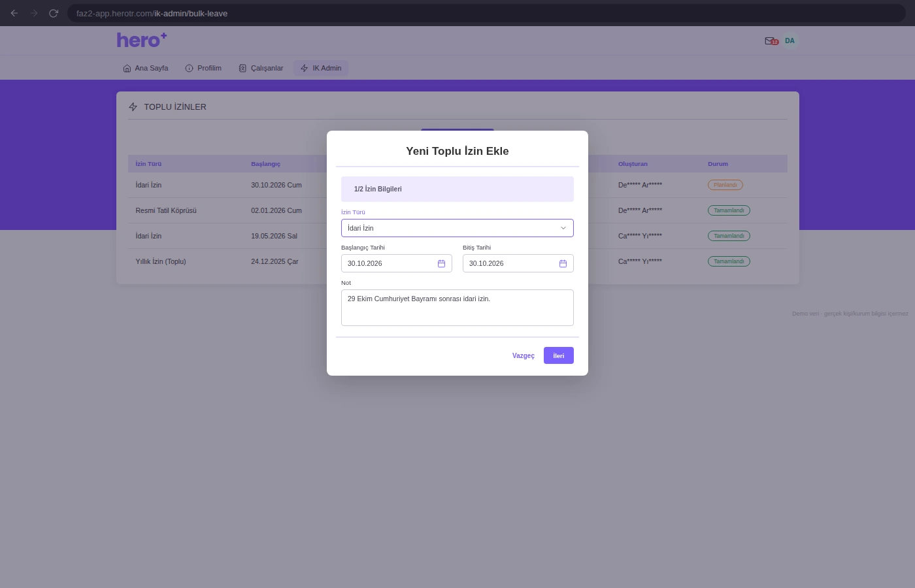The height and width of the screenshot is (588, 915).
Task: Click the 19.05.2026 Sal start date cell
Action: 274,236
